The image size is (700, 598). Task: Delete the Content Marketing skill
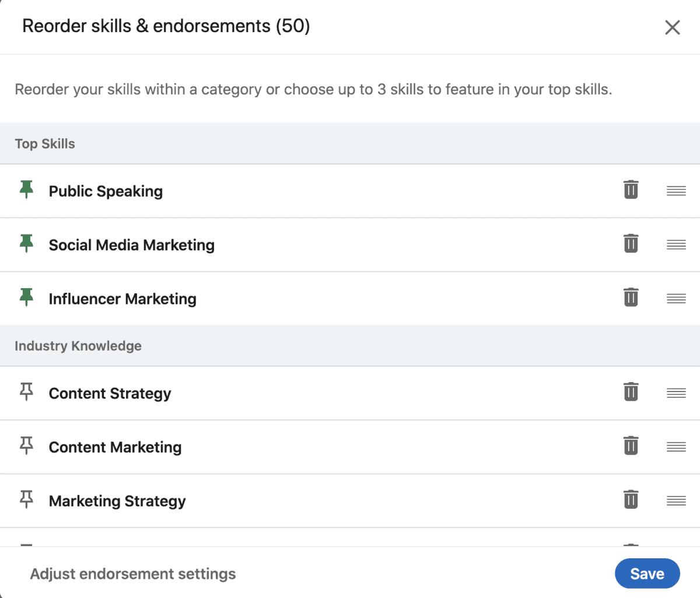coord(631,446)
